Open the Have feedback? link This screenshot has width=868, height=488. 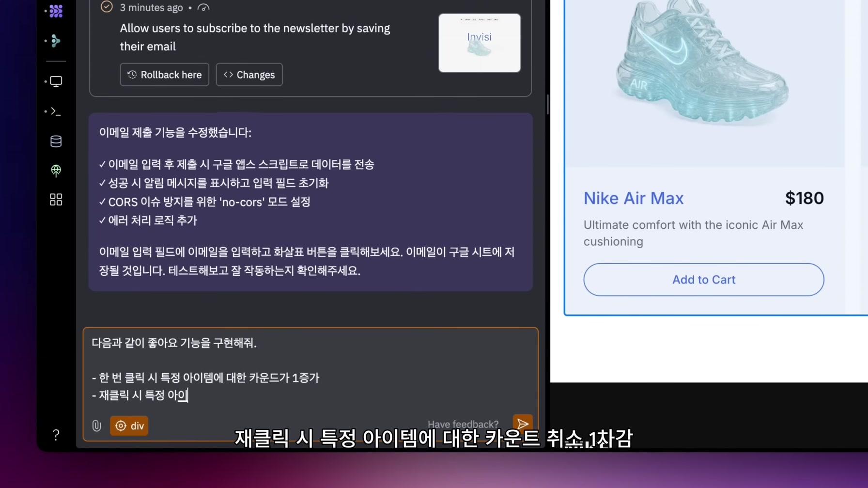[x=463, y=424]
